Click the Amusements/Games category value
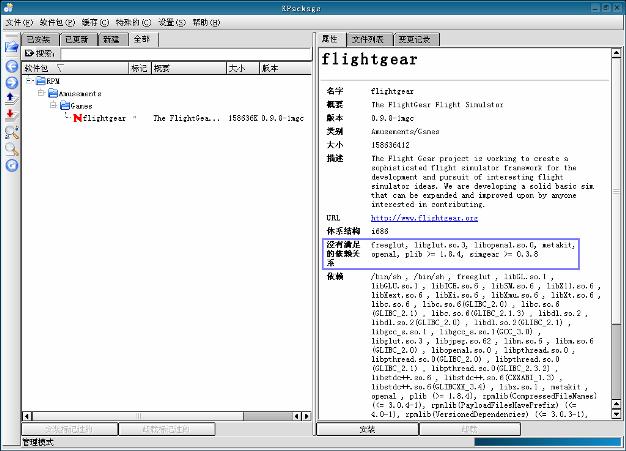This screenshot has width=626, height=451. pos(405,131)
